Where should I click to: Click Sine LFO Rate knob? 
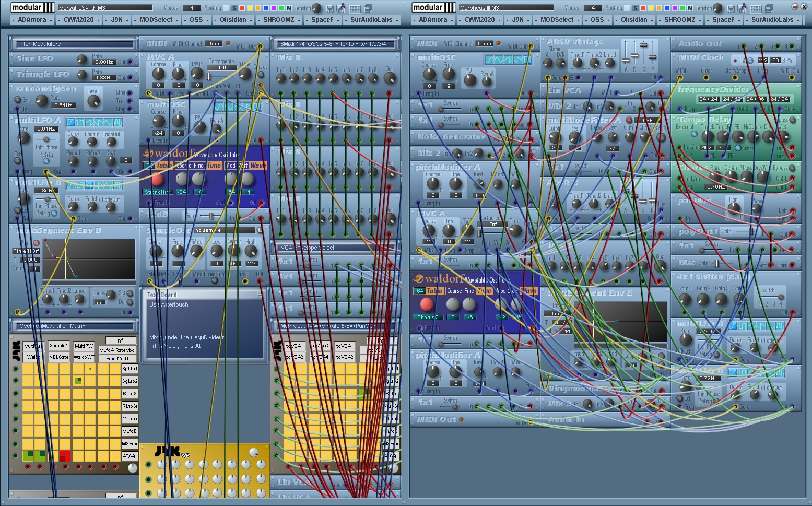[x=82, y=59]
